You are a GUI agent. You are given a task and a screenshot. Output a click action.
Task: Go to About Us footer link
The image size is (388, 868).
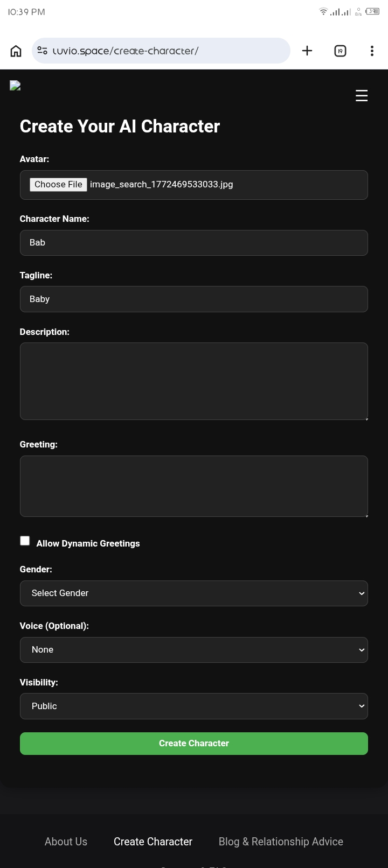(x=66, y=842)
